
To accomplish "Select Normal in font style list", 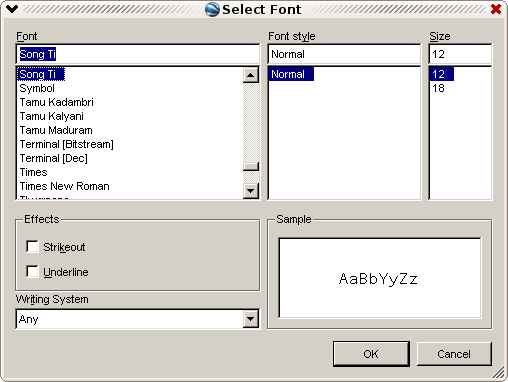I will point(291,74).
